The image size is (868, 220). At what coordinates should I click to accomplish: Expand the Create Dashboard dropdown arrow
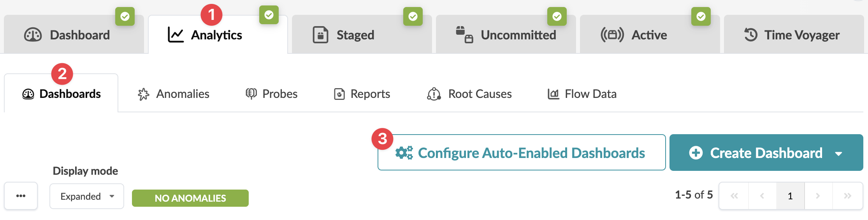coord(839,153)
